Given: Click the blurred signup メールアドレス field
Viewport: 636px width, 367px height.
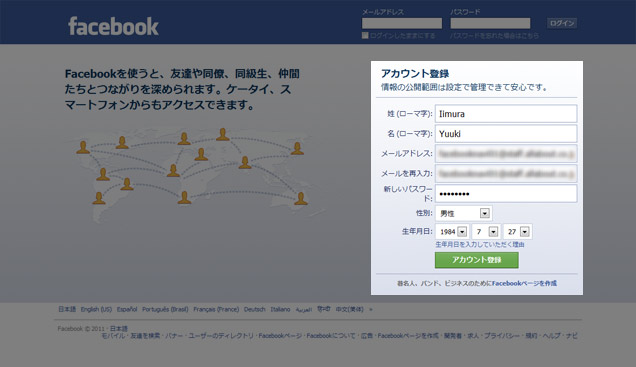Looking at the screenshot, I should (506, 153).
